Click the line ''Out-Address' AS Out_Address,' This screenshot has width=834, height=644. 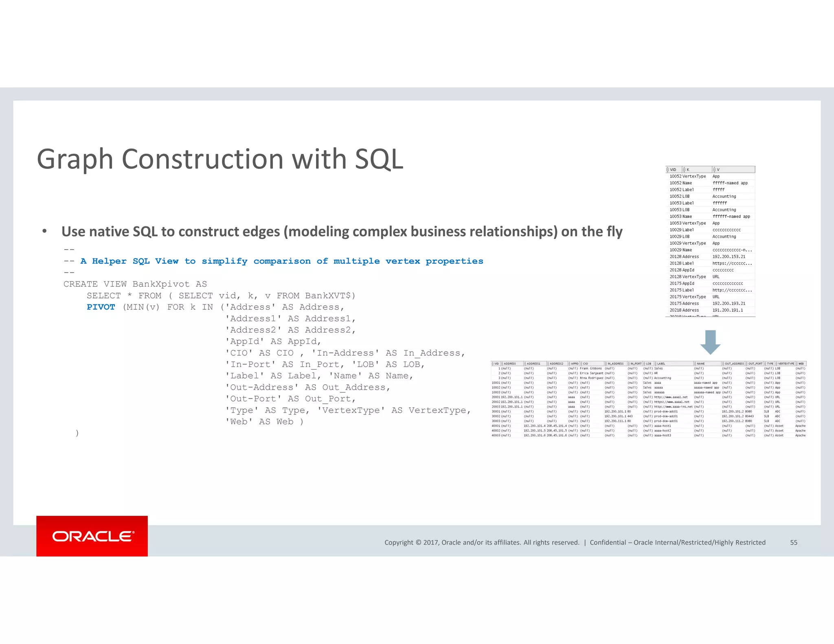(x=308, y=387)
